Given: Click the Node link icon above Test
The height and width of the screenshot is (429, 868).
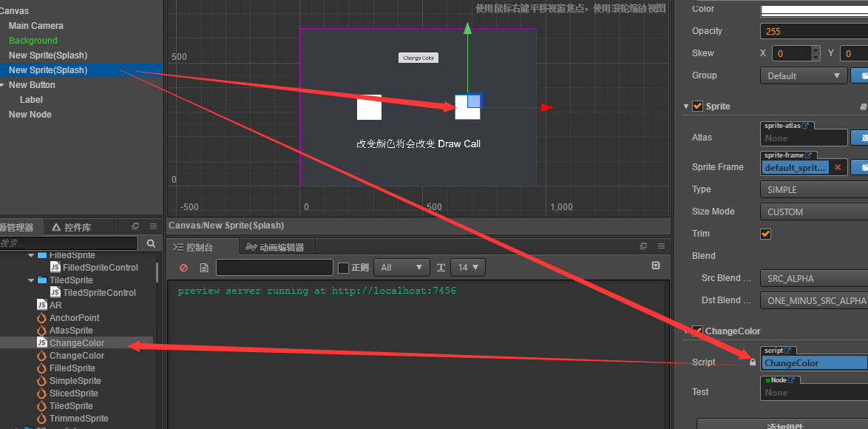Looking at the screenshot, I should tap(792, 380).
